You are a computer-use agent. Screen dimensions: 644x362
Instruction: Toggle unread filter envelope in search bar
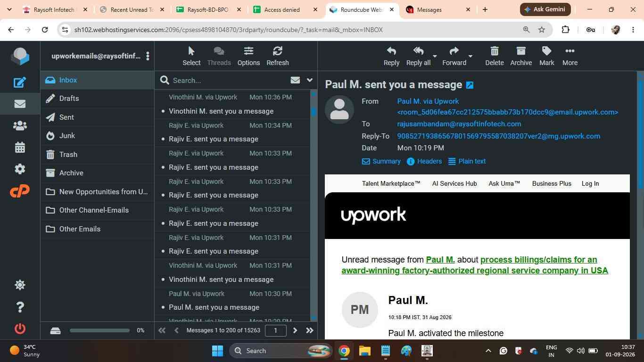pyautogui.click(x=295, y=80)
